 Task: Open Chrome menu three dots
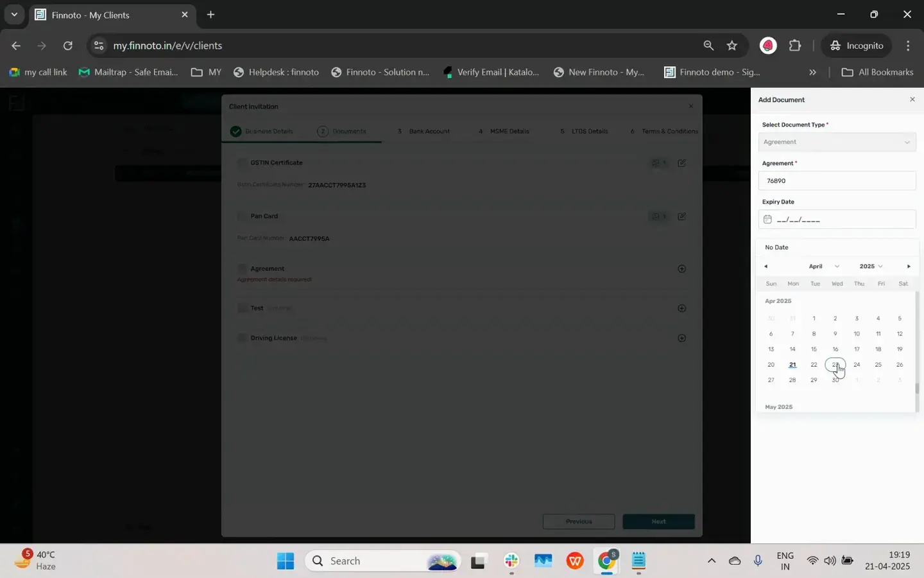coord(908,46)
